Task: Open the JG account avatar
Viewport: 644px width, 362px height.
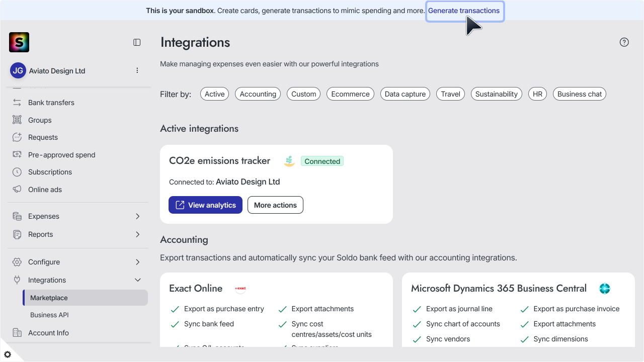Action: pos(18,70)
